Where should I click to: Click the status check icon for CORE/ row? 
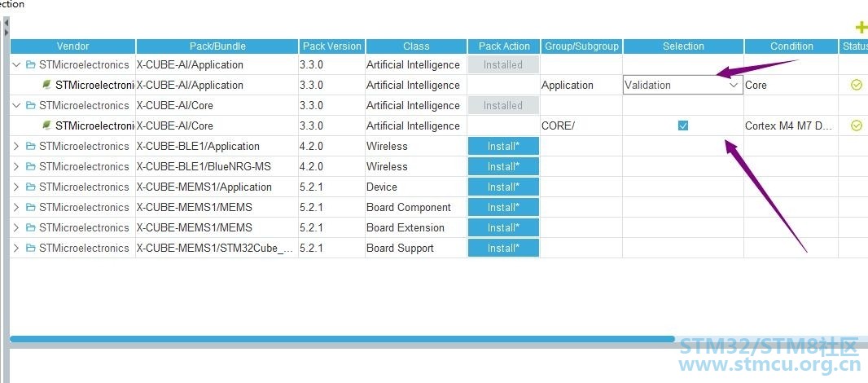click(x=857, y=125)
